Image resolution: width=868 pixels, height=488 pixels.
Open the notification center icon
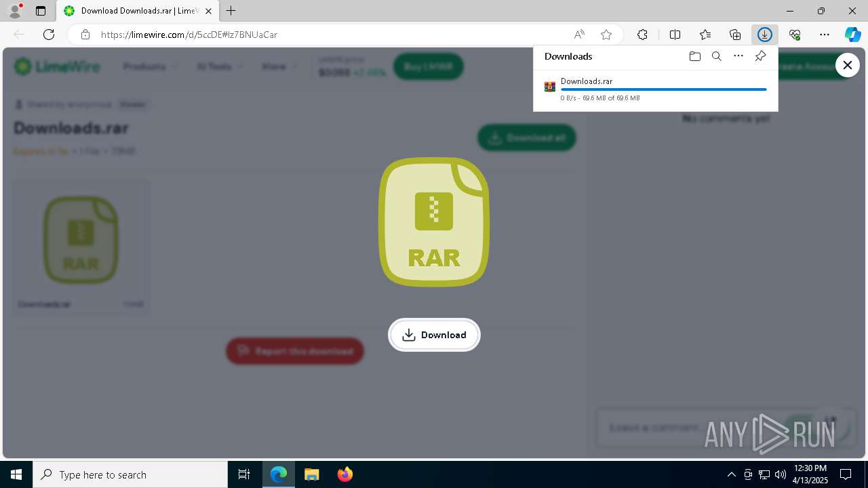[x=846, y=474]
